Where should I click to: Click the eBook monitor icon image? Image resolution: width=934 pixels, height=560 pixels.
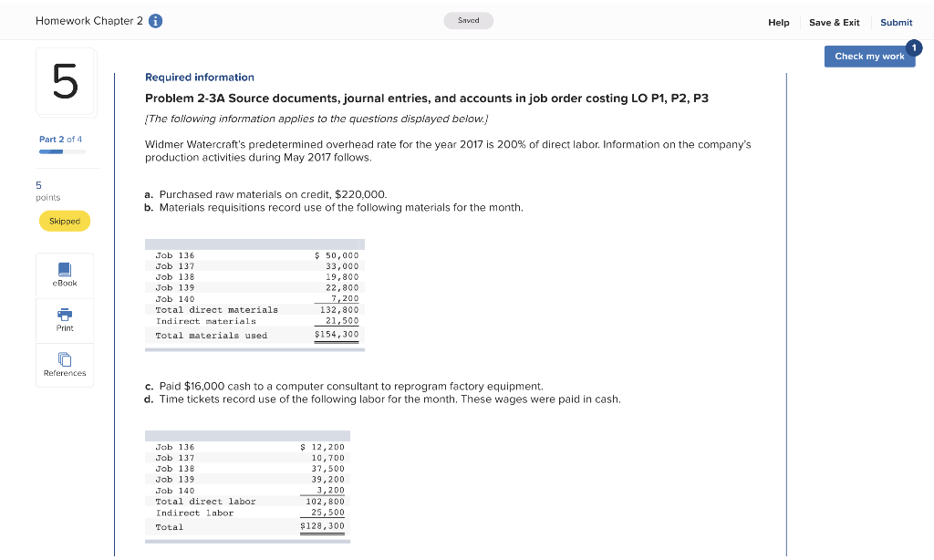[x=64, y=267]
